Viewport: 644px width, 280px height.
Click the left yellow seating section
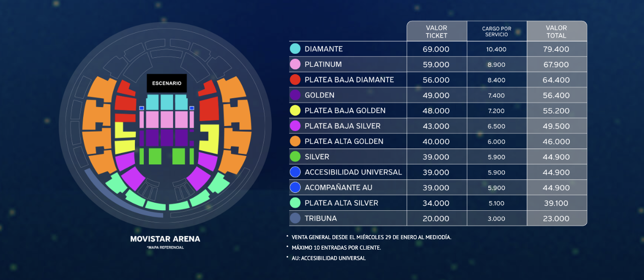point(124,138)
